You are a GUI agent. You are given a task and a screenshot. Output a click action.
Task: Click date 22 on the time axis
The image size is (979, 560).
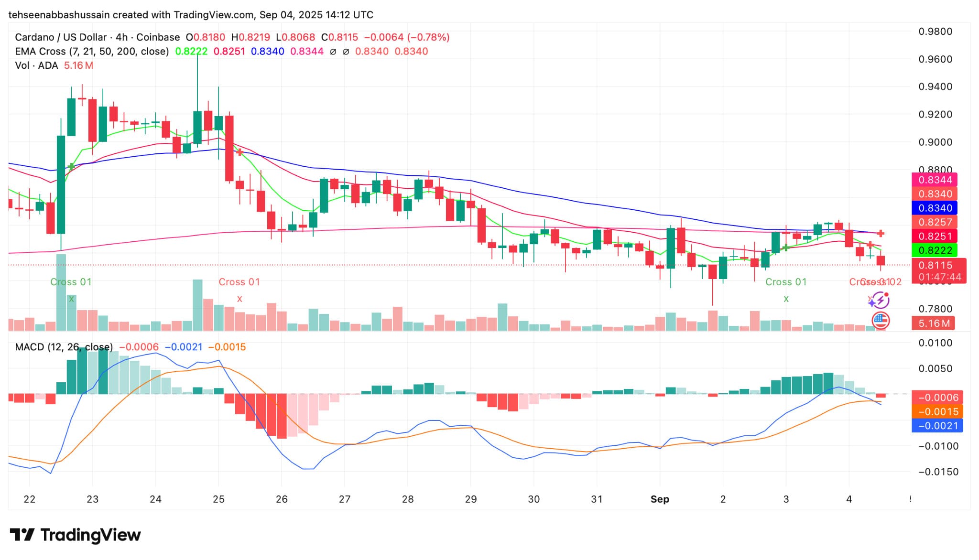pyautogui.click(x=30, y=499)
